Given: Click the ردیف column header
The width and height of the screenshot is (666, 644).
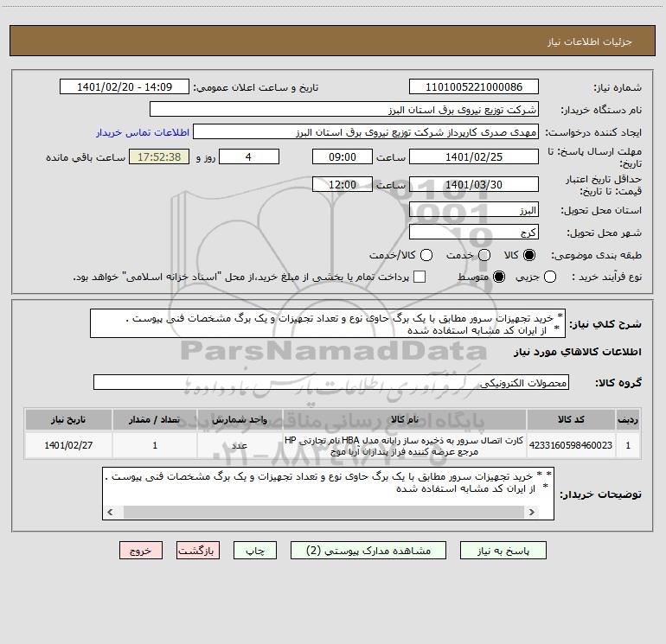Looking at the screenshot, I should click(628, 419).
